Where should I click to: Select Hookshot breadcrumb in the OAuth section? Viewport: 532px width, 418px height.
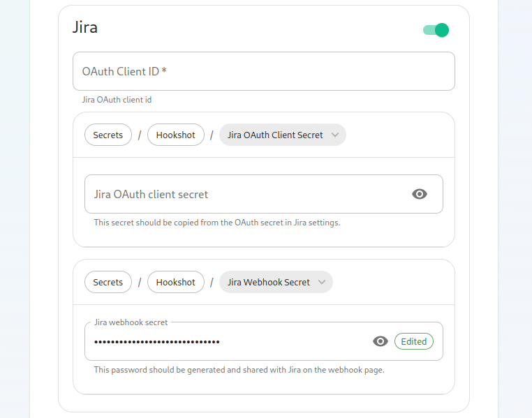click(176, 135)
